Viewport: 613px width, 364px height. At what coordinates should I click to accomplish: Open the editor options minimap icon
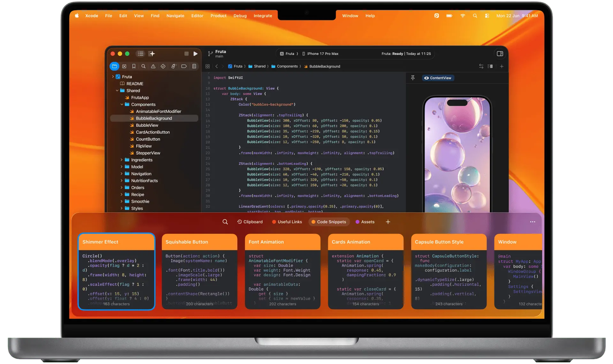(x=490, y=66)
